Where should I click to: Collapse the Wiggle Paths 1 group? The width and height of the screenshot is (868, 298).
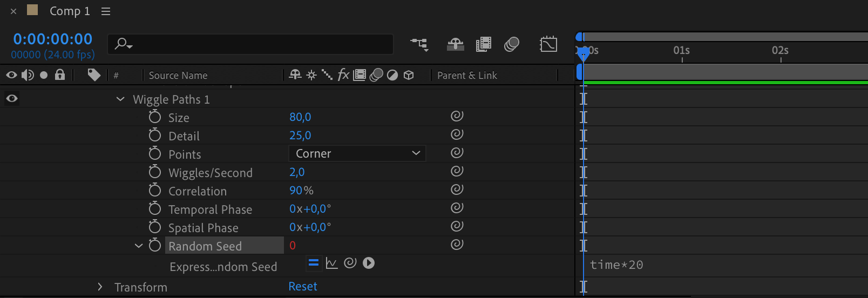coord(120,99)
